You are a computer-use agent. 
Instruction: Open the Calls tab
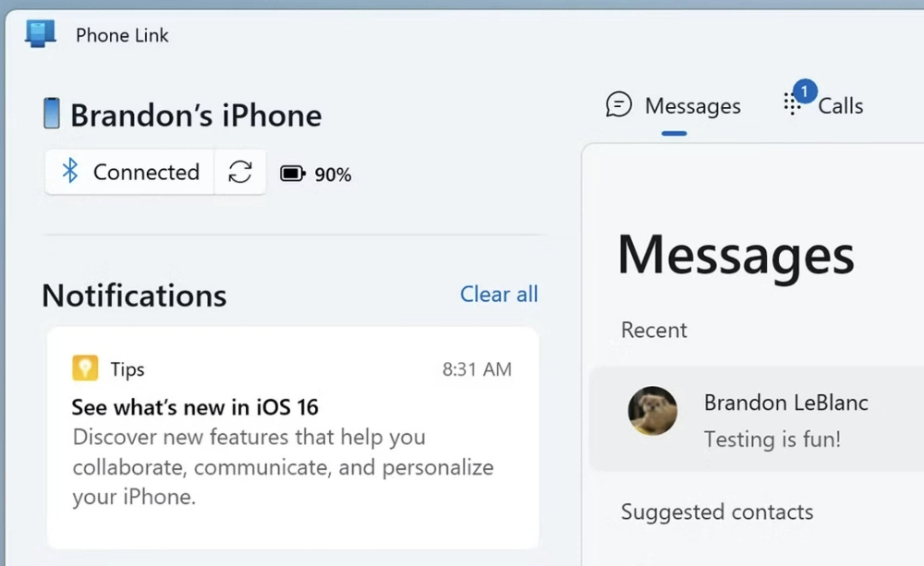point(839,106)
